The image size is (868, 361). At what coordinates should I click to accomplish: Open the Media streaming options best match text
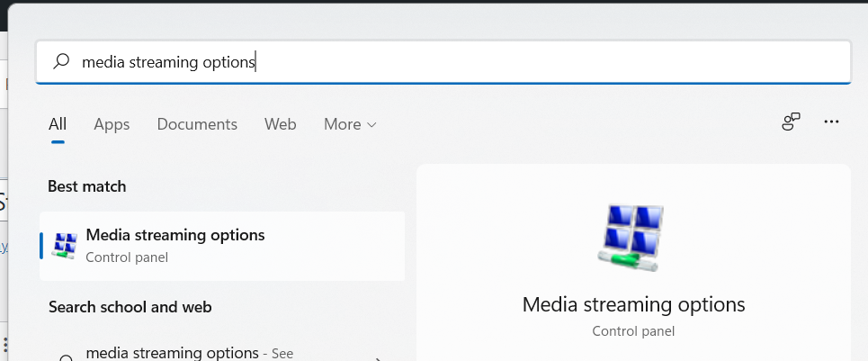point(175,235)
